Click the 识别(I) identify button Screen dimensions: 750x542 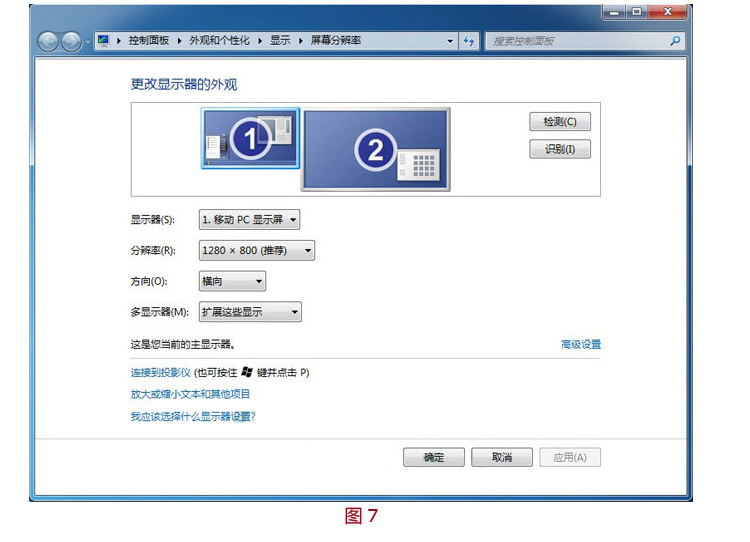(560, 149)
